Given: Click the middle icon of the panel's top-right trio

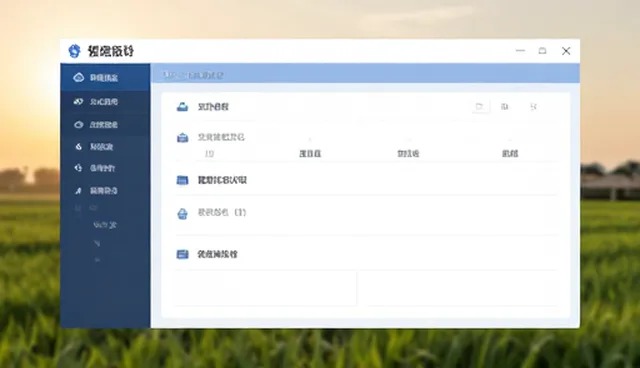Looking at the screenshot, I should 504,107.
